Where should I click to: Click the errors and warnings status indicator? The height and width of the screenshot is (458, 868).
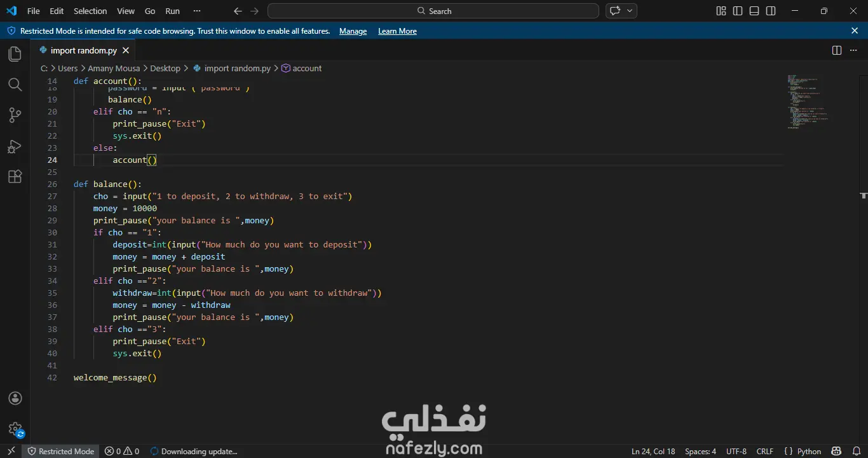coord(122,451)
